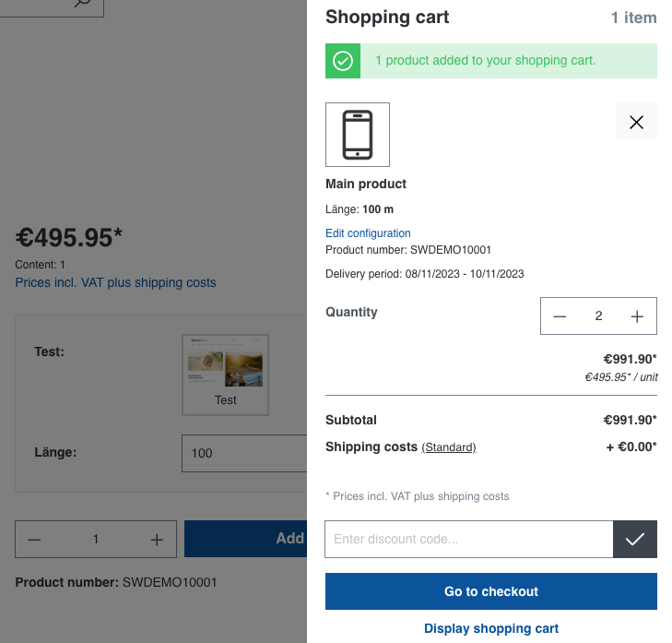The width and height of the screenshot is (672, 643).
Task: Click the Länge input field
Action: [244, 453]
